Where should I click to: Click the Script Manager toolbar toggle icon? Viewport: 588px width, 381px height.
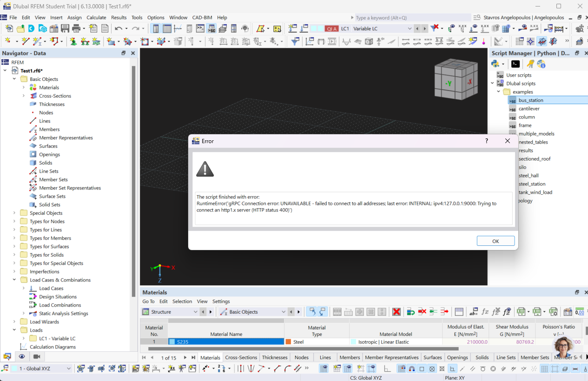(211, 29)
